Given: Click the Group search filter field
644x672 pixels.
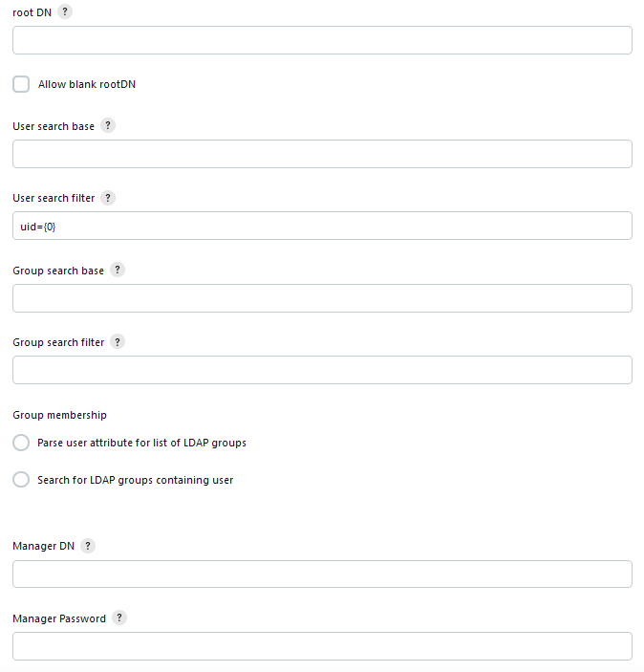Looking at the screenshot, I should [322, 370].
